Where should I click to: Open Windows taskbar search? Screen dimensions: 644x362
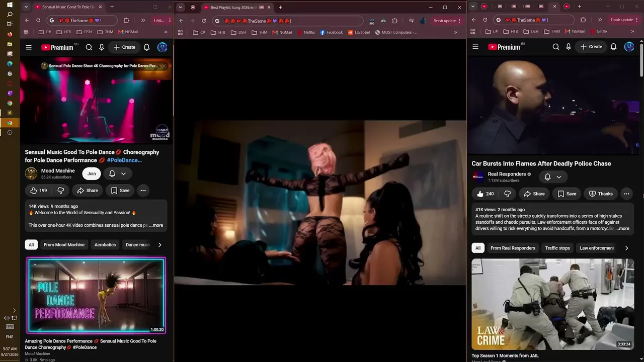10,14
